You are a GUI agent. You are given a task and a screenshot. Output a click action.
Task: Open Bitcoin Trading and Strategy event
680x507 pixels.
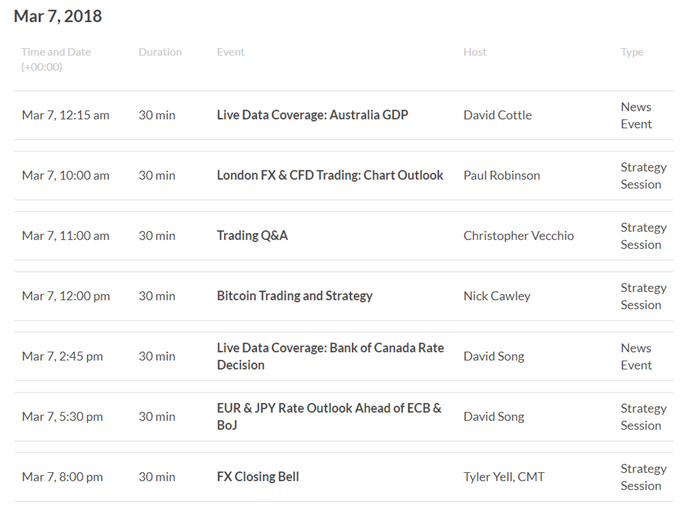294,296
